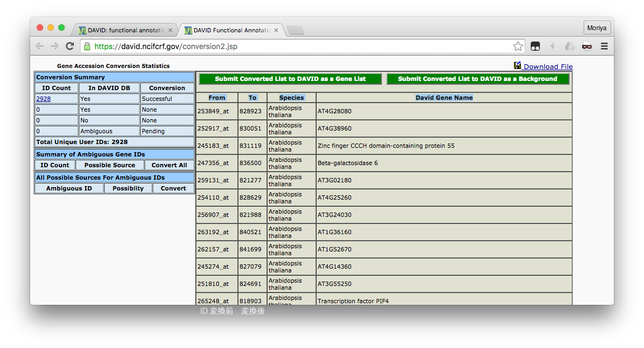644x348 pixels.
Task: Select gene name AT4G38960
Action: (334, 128)
